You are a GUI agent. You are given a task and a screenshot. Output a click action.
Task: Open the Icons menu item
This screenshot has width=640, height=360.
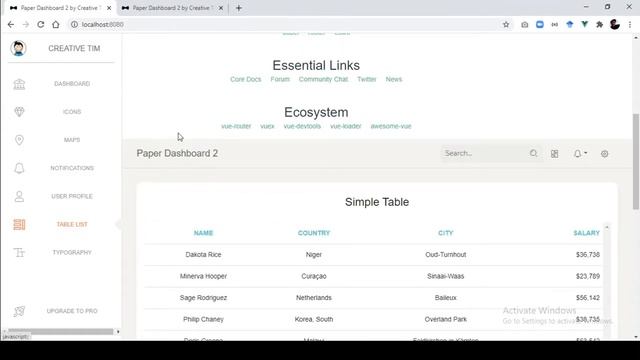click(72, 112)
